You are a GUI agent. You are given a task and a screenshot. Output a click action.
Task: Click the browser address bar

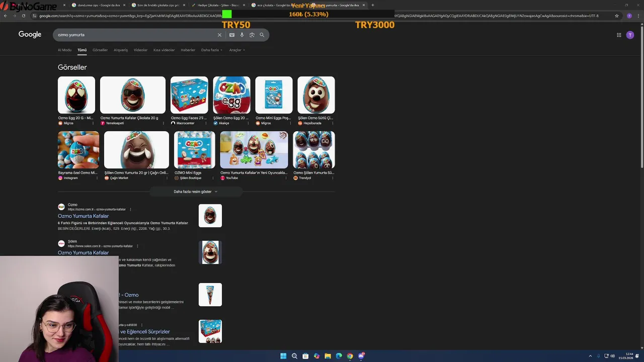click(322, 16)
